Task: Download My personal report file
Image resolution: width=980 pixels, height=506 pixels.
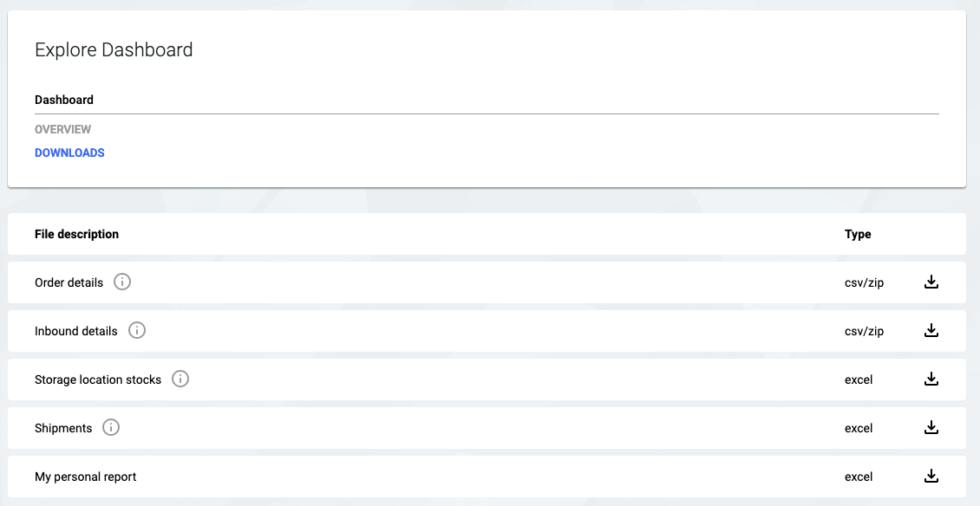Action: tap(931, 477)
